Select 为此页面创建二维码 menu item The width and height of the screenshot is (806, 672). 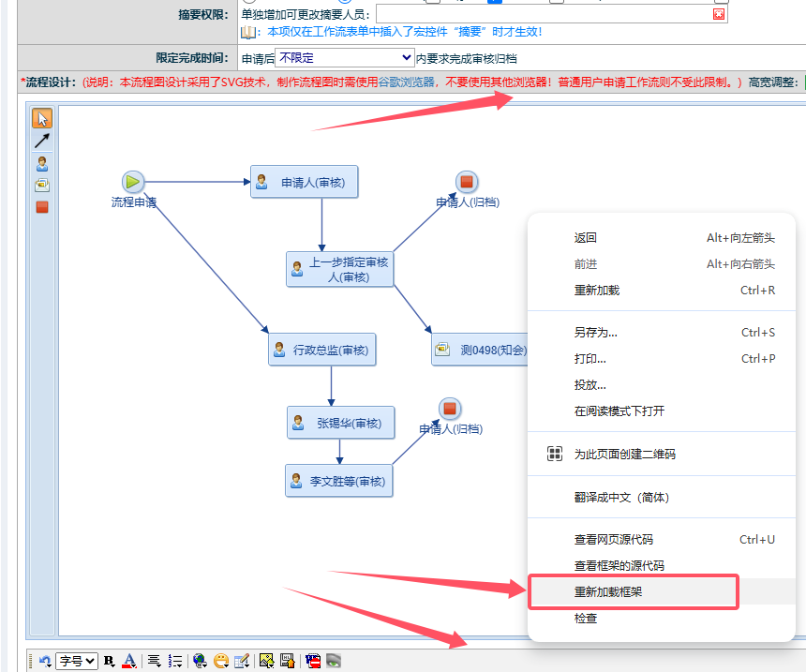point(624,454)
